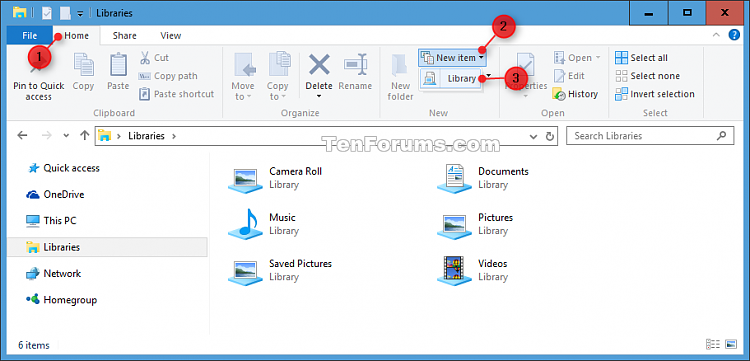Choose Library from the New item list
750x361 pixels.
[451, 79]
